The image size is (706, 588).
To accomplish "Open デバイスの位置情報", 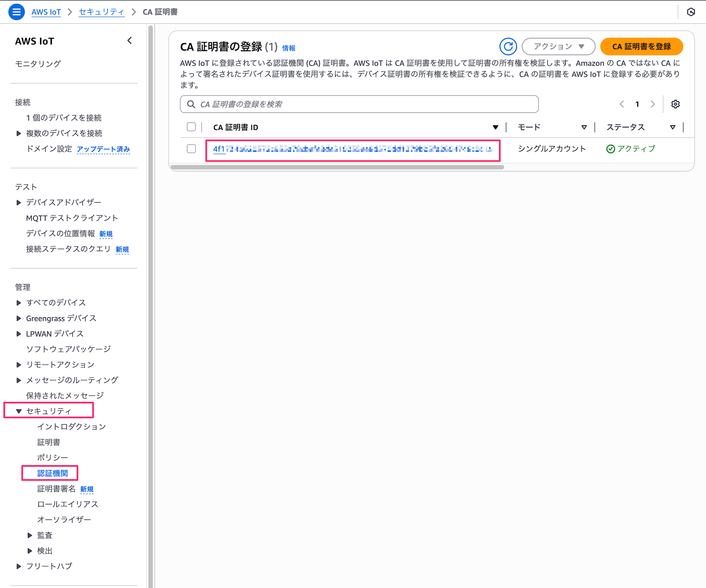I will click(61, 234).
